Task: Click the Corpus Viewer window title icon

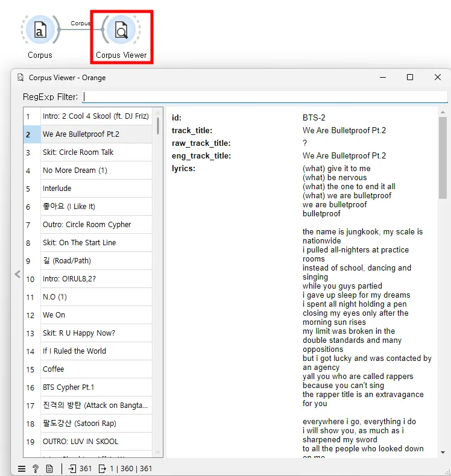Action: pyautogui.click(x=20, y=77)
